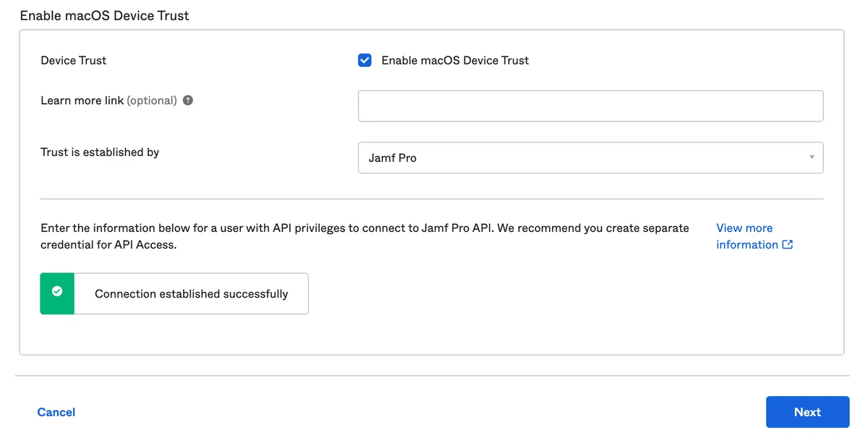Click the selected "Jamf Pro" value
This screenshot has width=868, height=448.
click(x=393, y=158)
